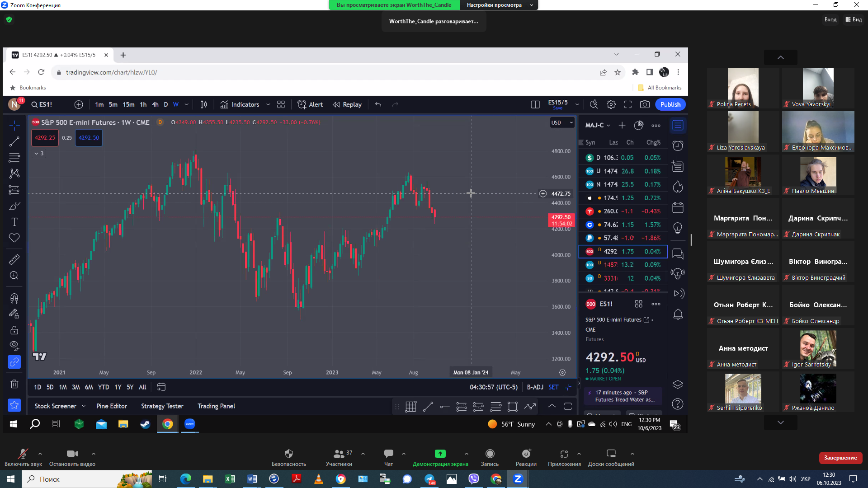
Task: Open the ES1! symbol search
Action: point(42,104)
